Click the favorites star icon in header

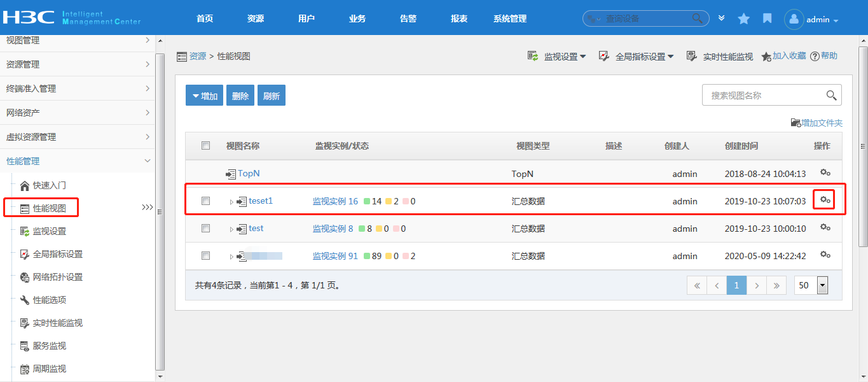743,19
